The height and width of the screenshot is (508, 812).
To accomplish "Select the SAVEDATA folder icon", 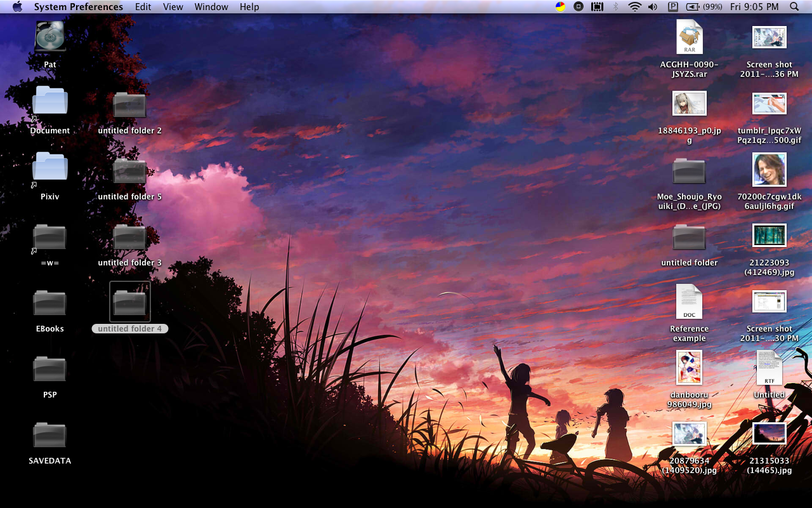I will pos(50,434).
